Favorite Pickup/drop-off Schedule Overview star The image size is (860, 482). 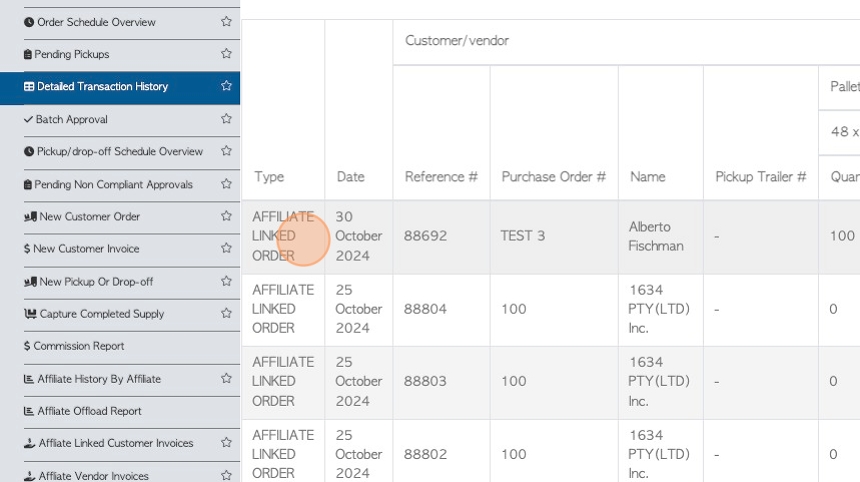click(x=226, y=151)
